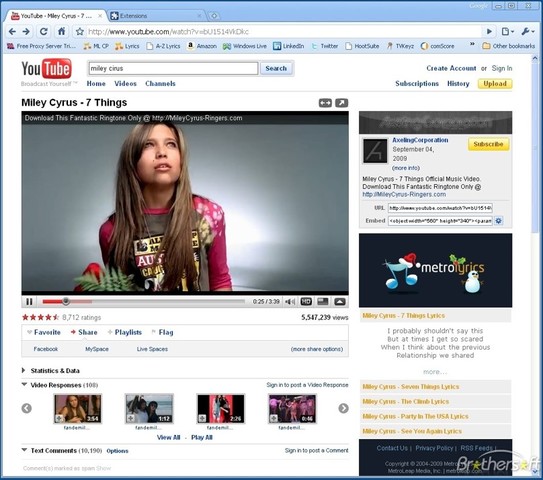Show previous video responses with left arrow
Screen dimensions: 543x480
tap(27, 408)
